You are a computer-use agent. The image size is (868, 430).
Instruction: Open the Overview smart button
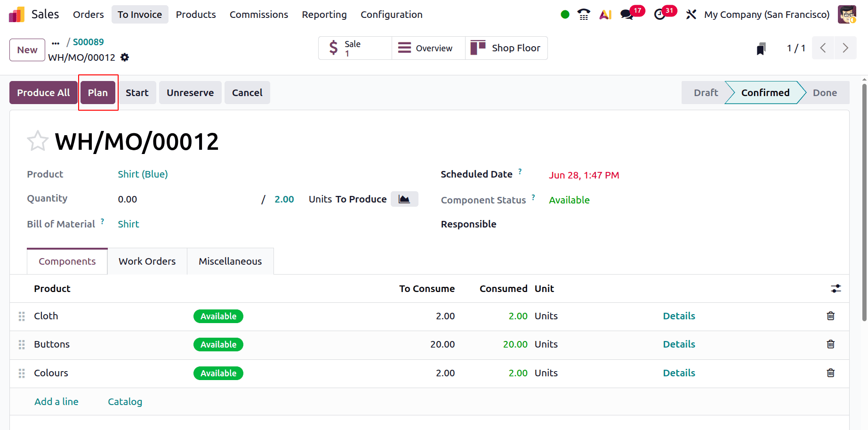point(428,48)
